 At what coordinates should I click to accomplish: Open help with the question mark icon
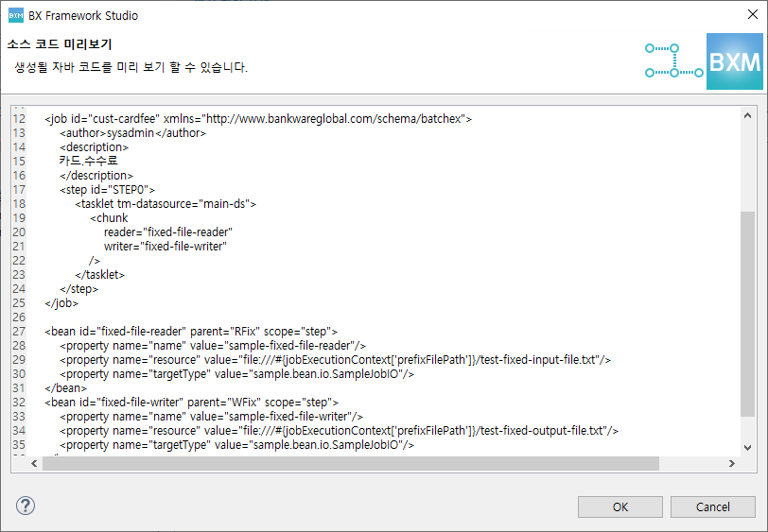pyautogui.click(x=26, y=506)
